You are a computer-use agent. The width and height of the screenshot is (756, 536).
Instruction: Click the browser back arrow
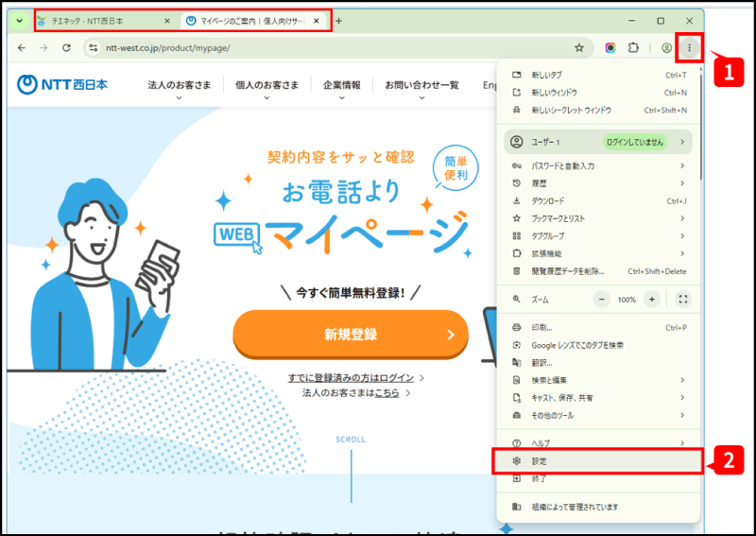point(21,48)
